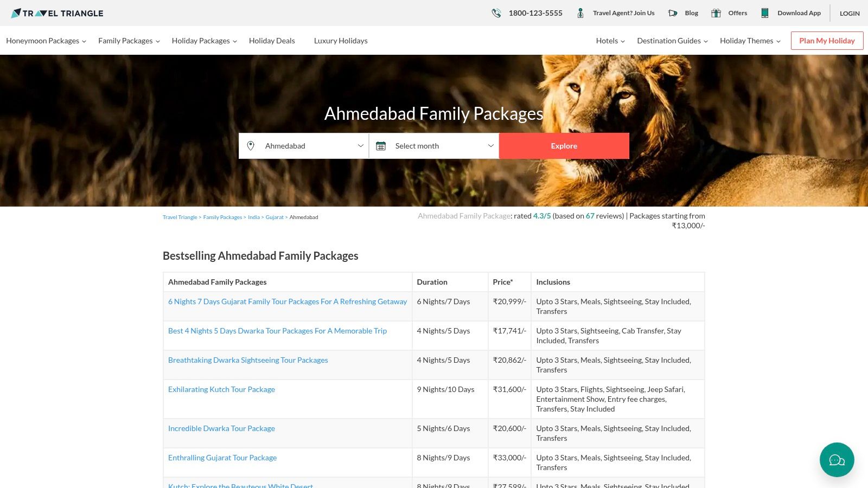Screen dimensions: 868x488
Task: Click the TravelTriangle logo
Action: pos(56,12)
